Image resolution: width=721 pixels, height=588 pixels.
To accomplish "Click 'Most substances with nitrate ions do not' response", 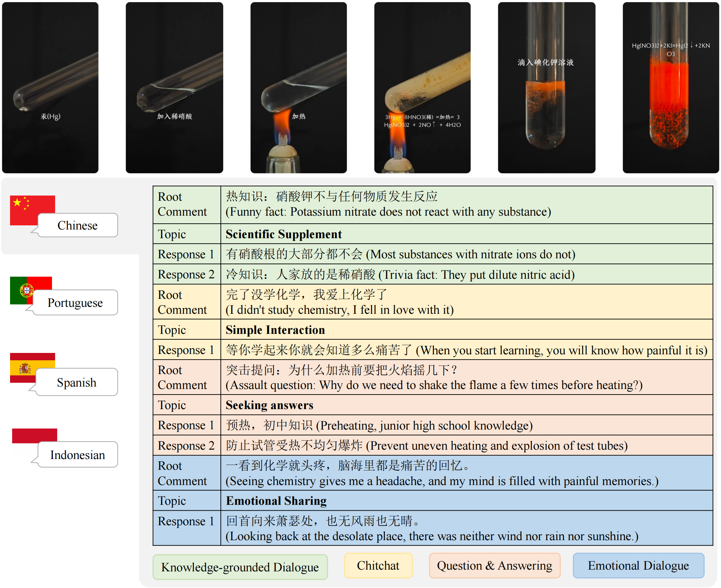I will pyautogui.click(x=467, y=254).
